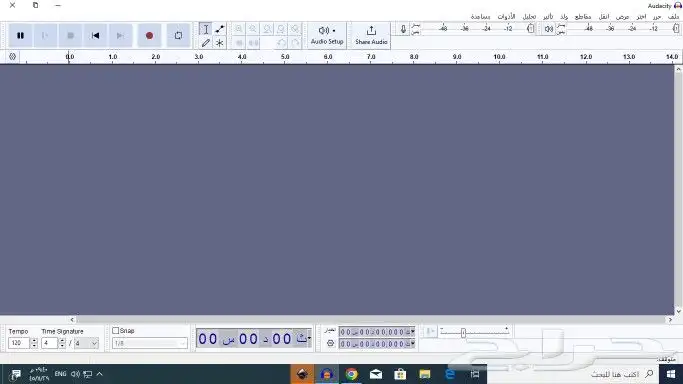Image resolution: width=683 pixels, height=384 pixels.
Task: Click the Zoom In magnifier icon
Action: [x=239, y=29]
